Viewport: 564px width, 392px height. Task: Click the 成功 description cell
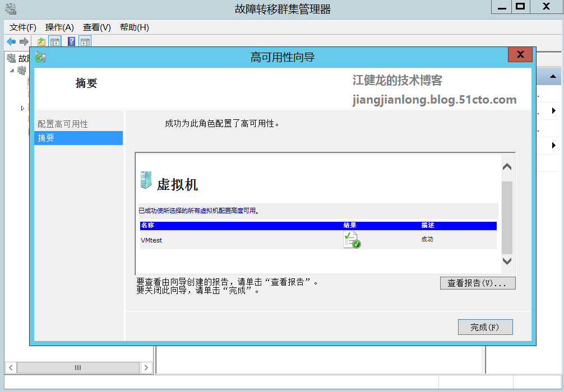tap(427, 239)
